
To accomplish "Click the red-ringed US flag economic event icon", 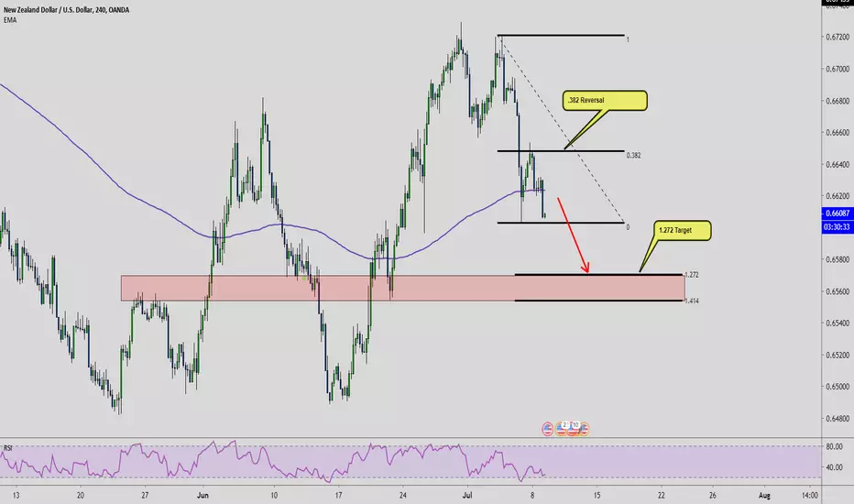I will pos(547,429).
